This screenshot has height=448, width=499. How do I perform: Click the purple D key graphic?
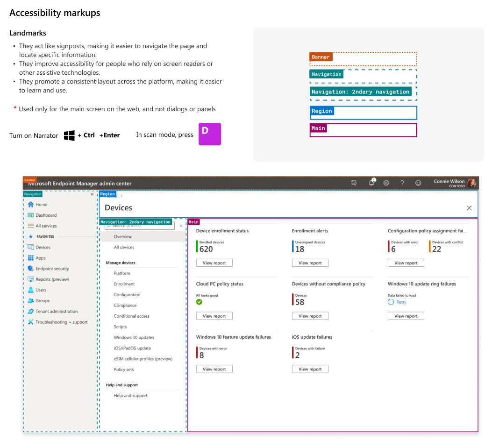click(x=210, y=134)
